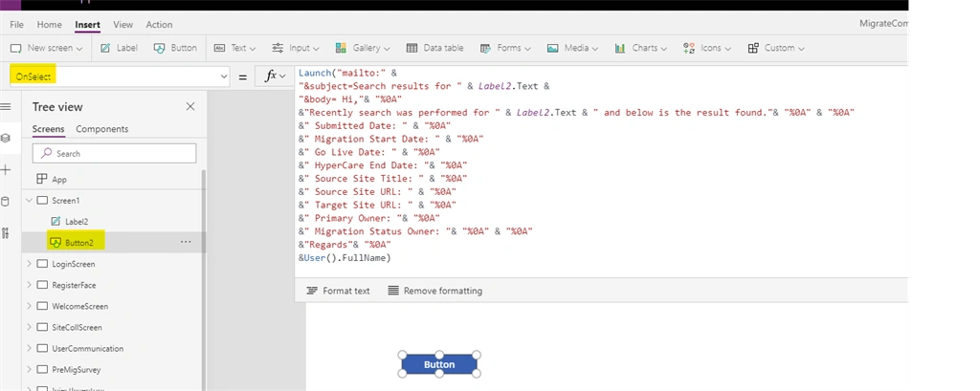Collapse the Screen1 node
Screen dimensions: 980x391
pyautogui.click(x=29, y=201)
